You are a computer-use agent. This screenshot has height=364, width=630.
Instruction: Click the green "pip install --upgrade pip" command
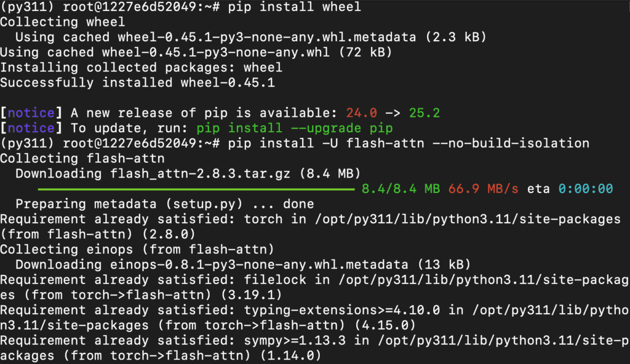[x=294, y=129]
